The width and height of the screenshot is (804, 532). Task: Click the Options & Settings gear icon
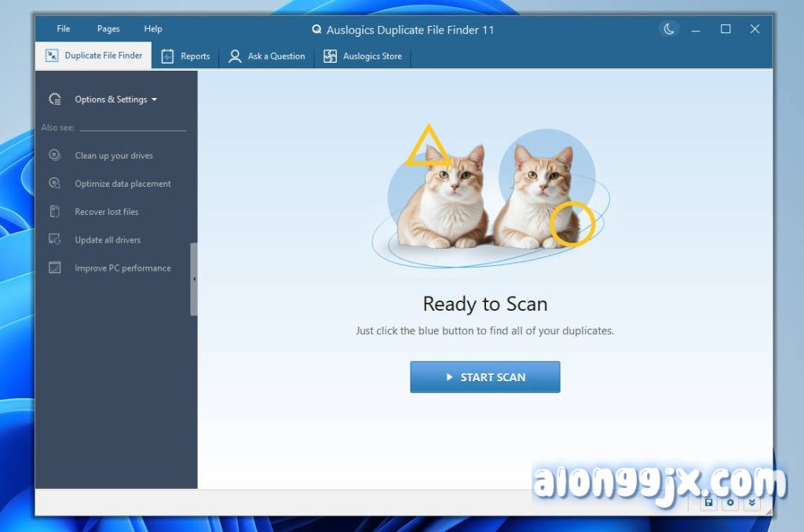[x=54, y=100]
